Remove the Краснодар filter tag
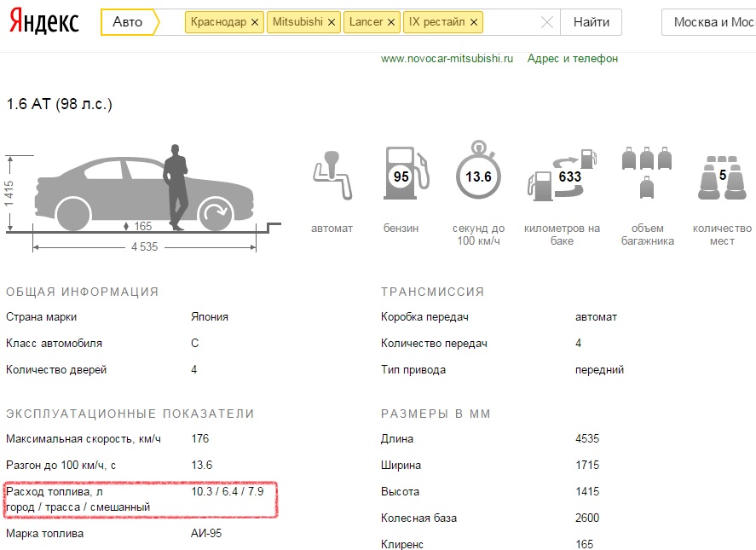Screen dimensions: 756x550 256,22
